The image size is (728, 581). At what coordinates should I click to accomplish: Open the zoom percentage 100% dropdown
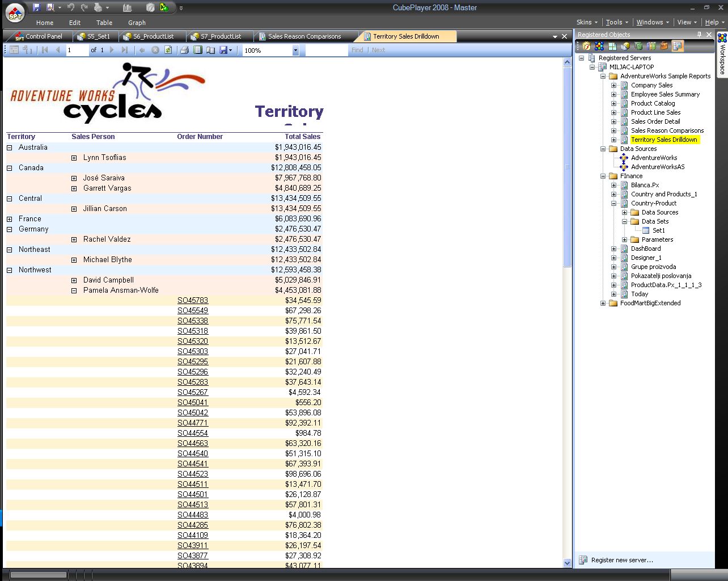pyautogui.click(x=295, y=50)
